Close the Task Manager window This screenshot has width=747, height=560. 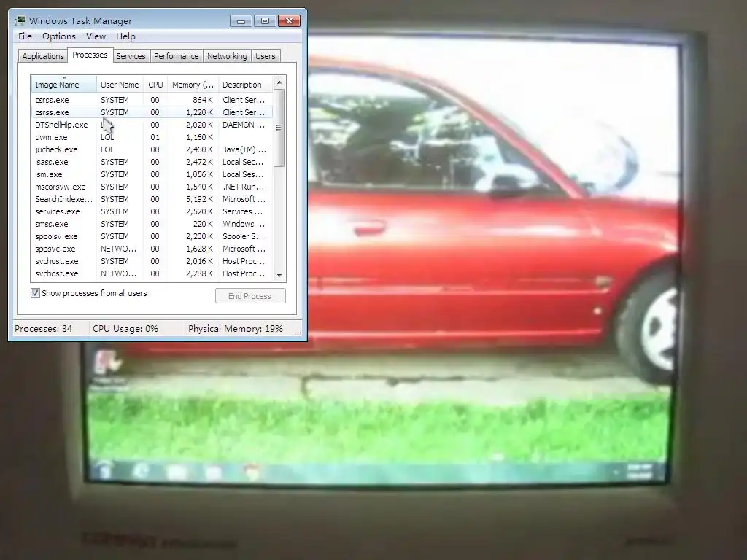289,21
